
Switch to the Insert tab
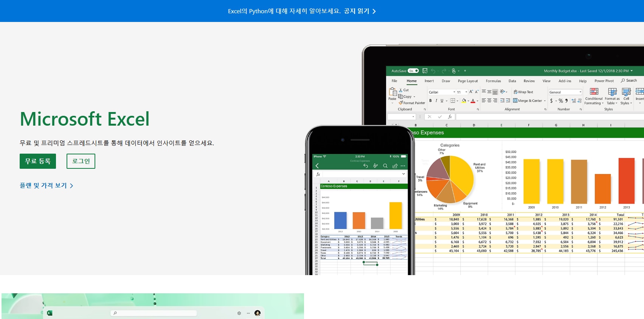(x=429, y=81)
